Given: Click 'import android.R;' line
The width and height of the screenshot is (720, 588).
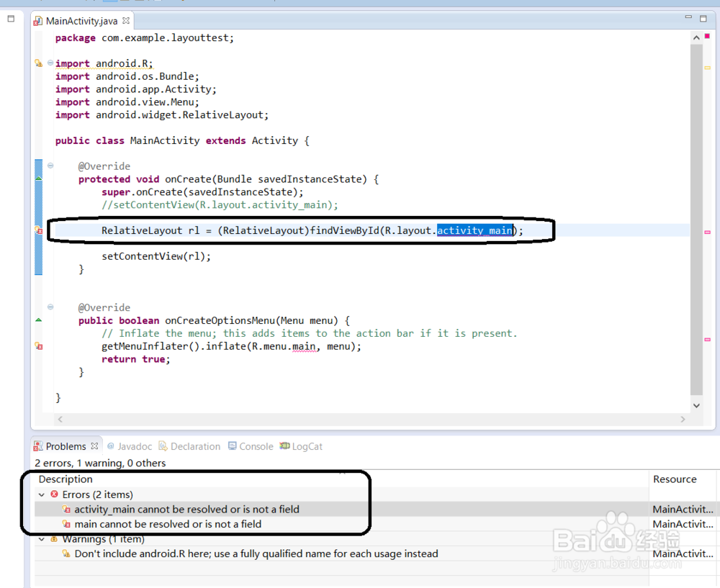Looking at the screenshot, I should 104,63.
